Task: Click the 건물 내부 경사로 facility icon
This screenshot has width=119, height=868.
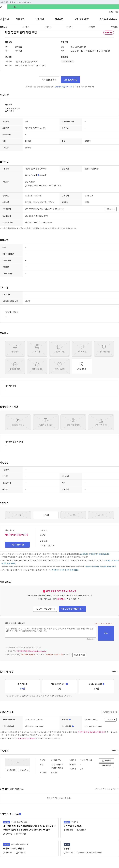Action: [x=101, y=422]
